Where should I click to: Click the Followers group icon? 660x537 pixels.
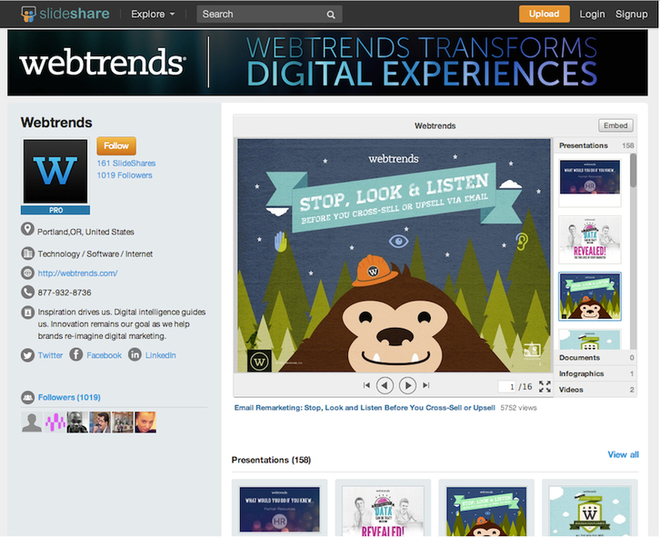tap(27, 397)
